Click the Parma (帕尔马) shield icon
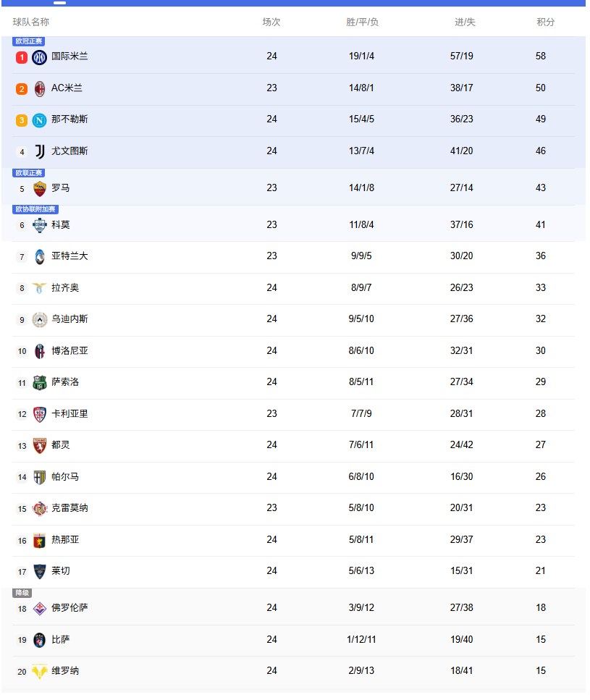590x700 pixels. pos(40,477)
